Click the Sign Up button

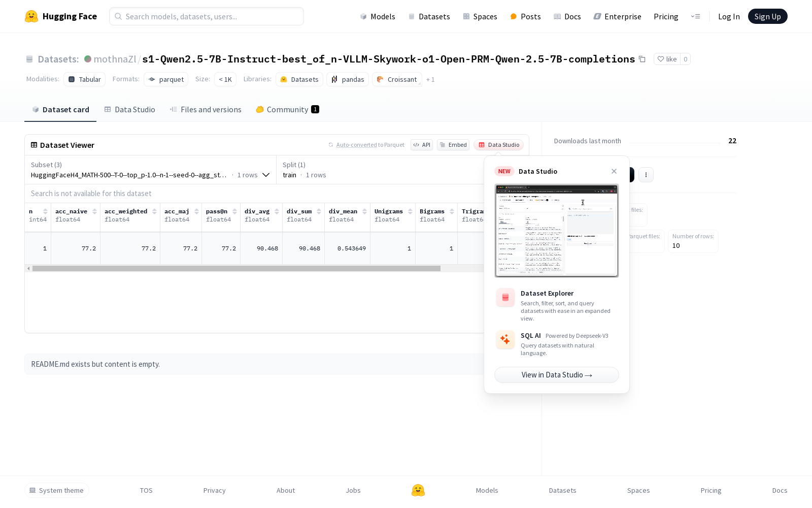(x=767, y=16)
